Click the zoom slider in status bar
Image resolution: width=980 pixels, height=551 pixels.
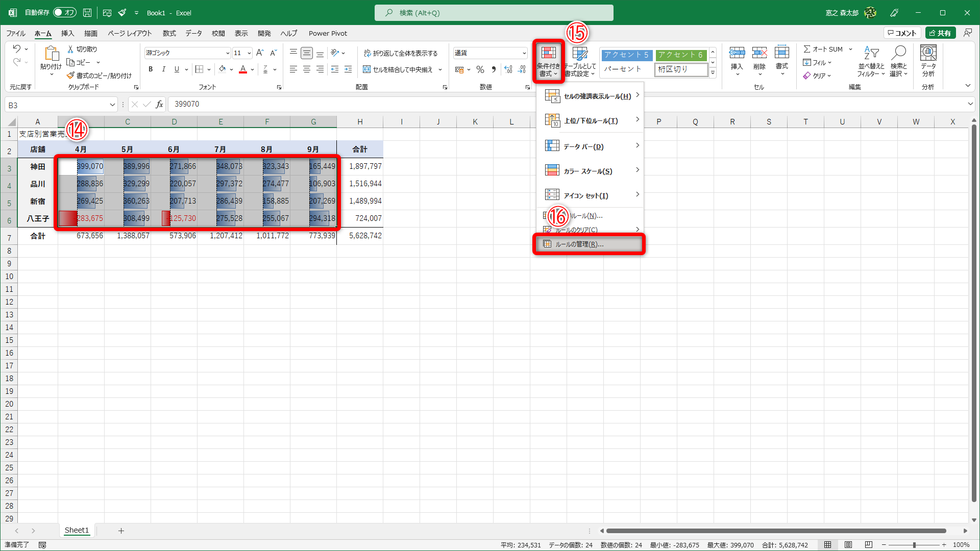coord(914,545)
